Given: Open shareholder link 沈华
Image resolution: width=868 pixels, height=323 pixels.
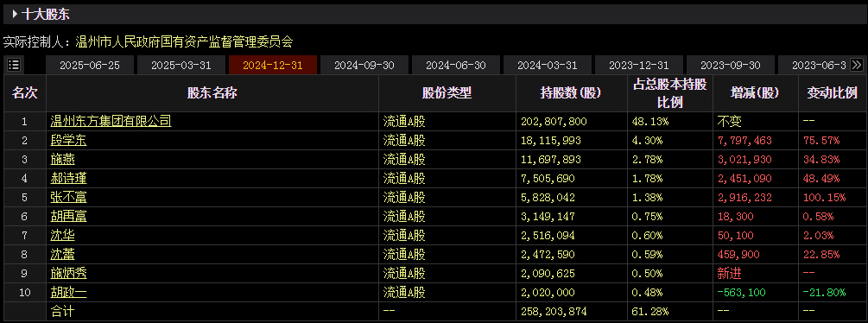Looking at the screenshot, I should [x=62, y=236].
